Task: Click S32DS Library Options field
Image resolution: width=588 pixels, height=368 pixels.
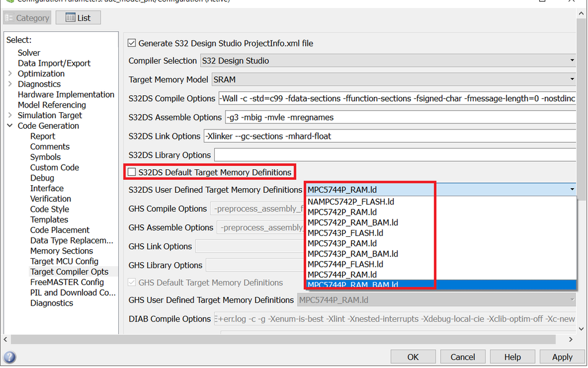Action: (x=396, y=155)
